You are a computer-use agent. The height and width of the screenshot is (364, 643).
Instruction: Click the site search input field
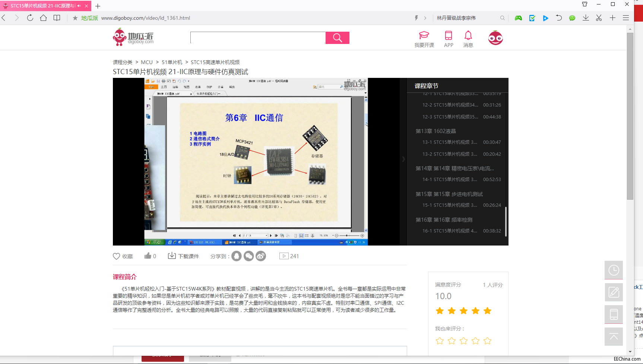click(258, 38)
